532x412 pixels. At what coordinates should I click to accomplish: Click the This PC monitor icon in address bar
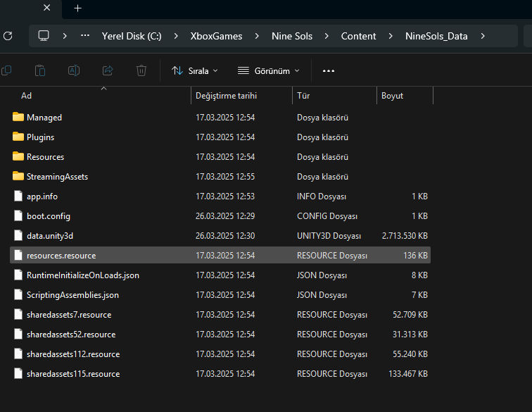click(44, 36)
